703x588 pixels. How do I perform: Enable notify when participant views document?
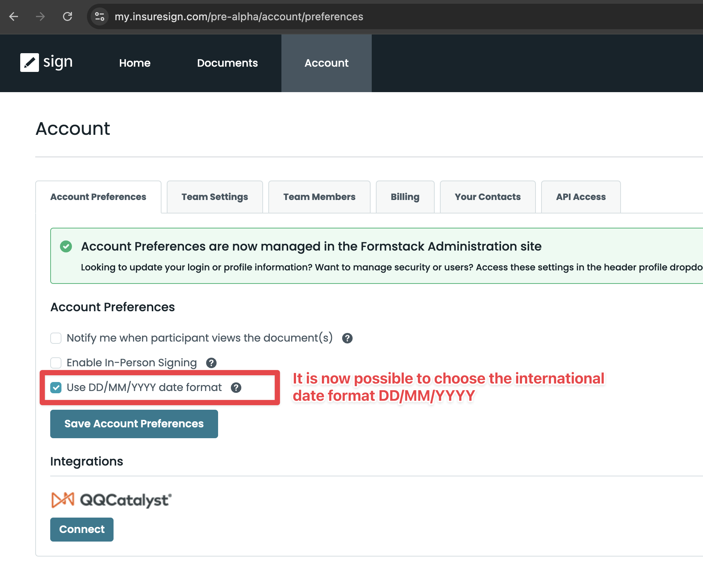coord(56,338)
